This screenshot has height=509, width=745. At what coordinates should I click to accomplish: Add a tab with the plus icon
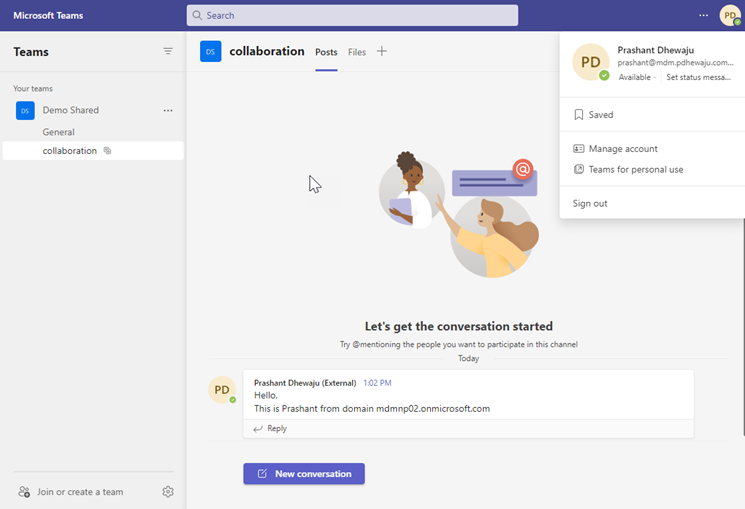[x=382, y=51]
